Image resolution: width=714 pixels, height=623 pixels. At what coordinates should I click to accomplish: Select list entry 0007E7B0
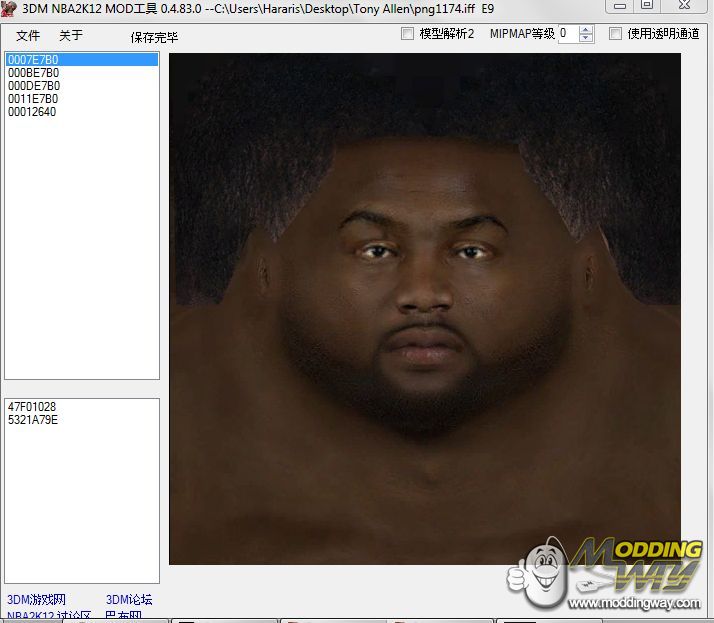(33, 60)
